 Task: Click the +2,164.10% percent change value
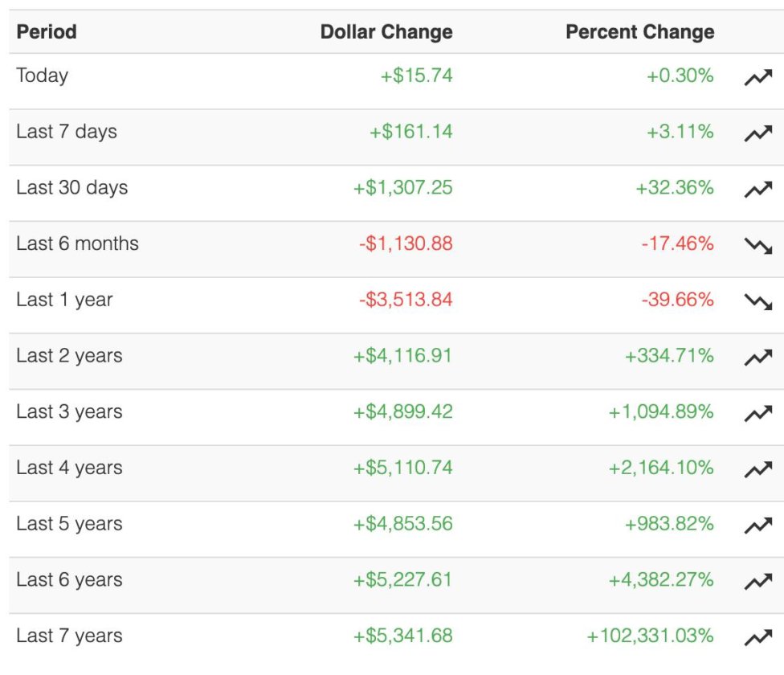(661, 468)
